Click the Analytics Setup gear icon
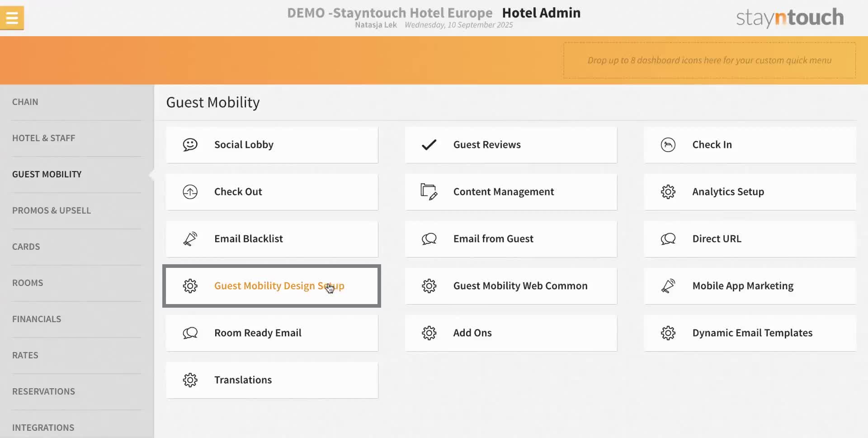Image resolution: width=868 pixels, height=438 pixels. [x=668, y=192]
